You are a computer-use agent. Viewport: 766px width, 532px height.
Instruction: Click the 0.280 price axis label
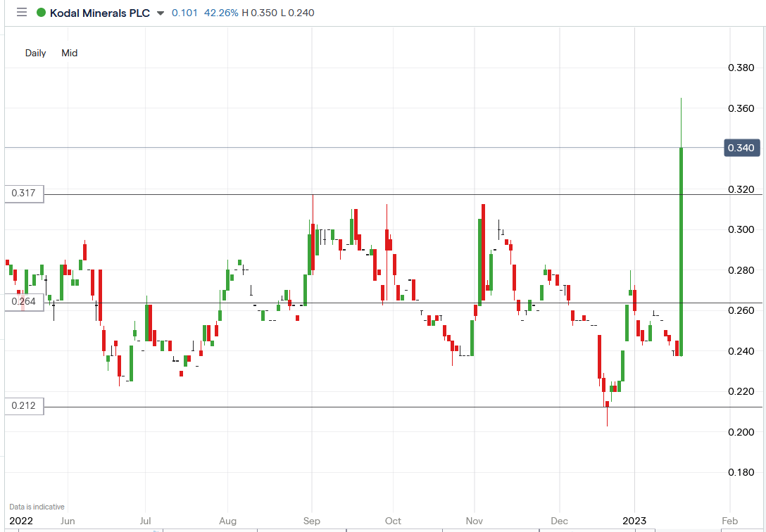(x=741, y=270)
